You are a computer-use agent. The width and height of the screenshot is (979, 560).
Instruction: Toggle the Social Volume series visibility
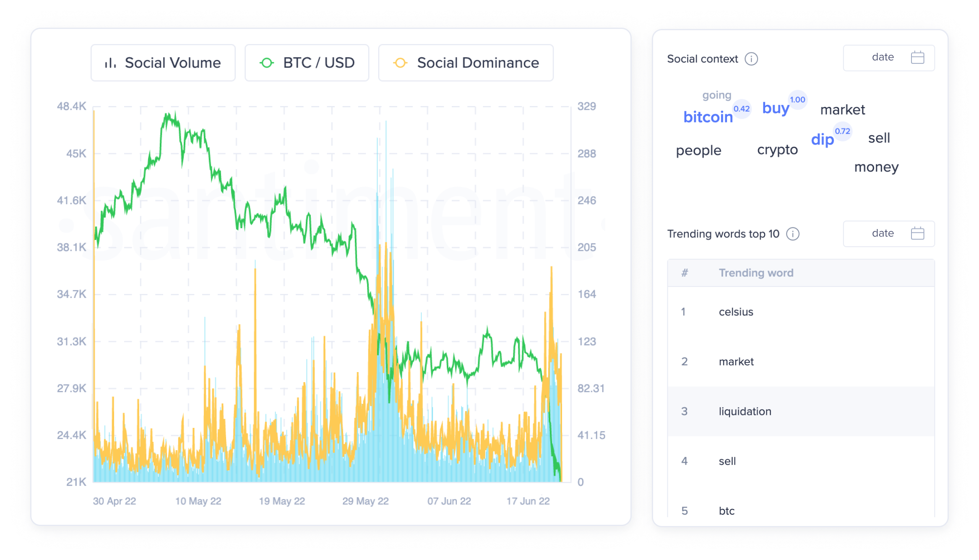pyautogui.click(x=163, y=63)
